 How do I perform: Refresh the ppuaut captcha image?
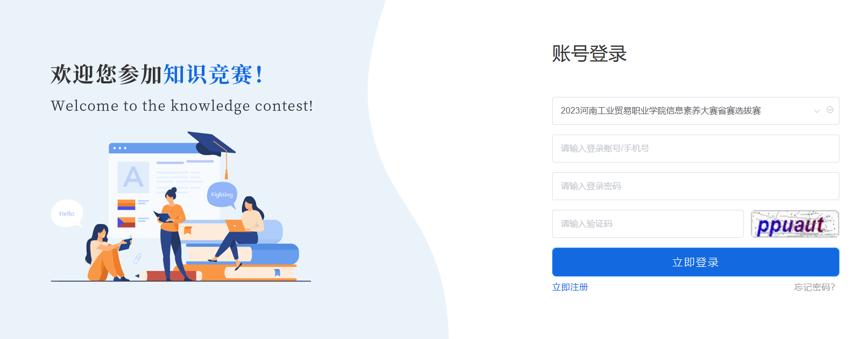[x=795, y=224]
